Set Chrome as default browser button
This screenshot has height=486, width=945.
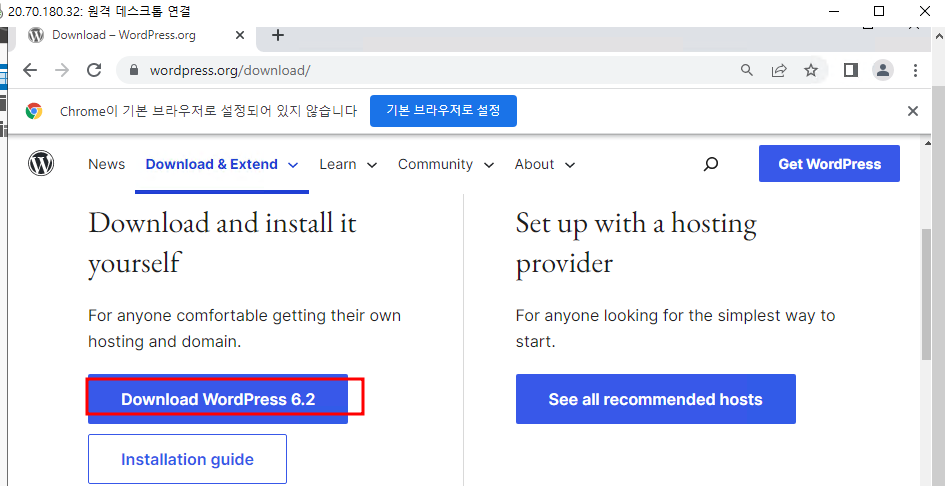(443, 111)
